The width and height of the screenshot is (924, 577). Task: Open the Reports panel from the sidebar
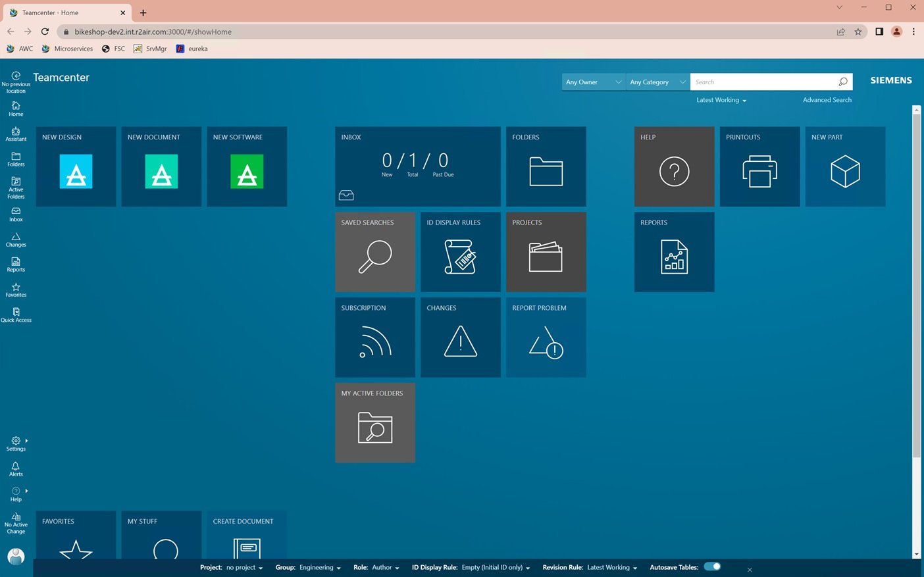pyautogui.click(x=15, y=264)
